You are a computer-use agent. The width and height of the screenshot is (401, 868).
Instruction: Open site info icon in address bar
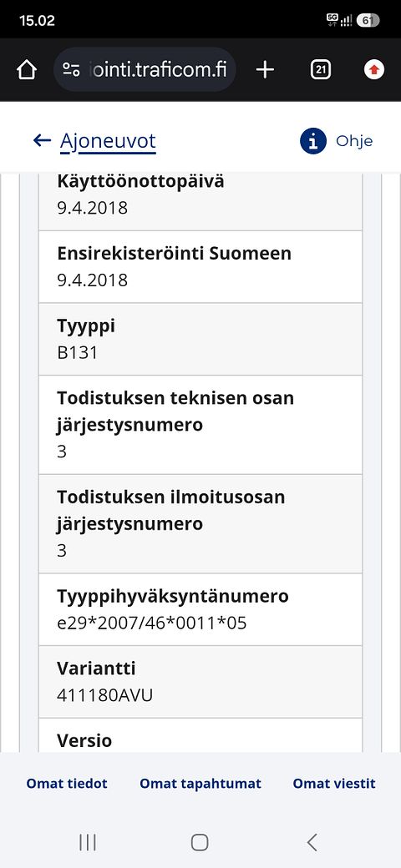click(x=71, y=70)
